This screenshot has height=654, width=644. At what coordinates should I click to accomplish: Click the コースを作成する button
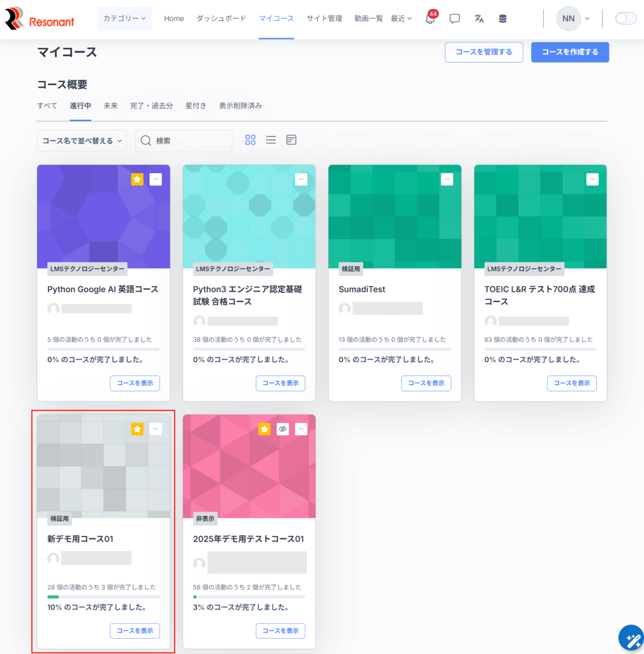pyautogui.click(x=569, y=52)
